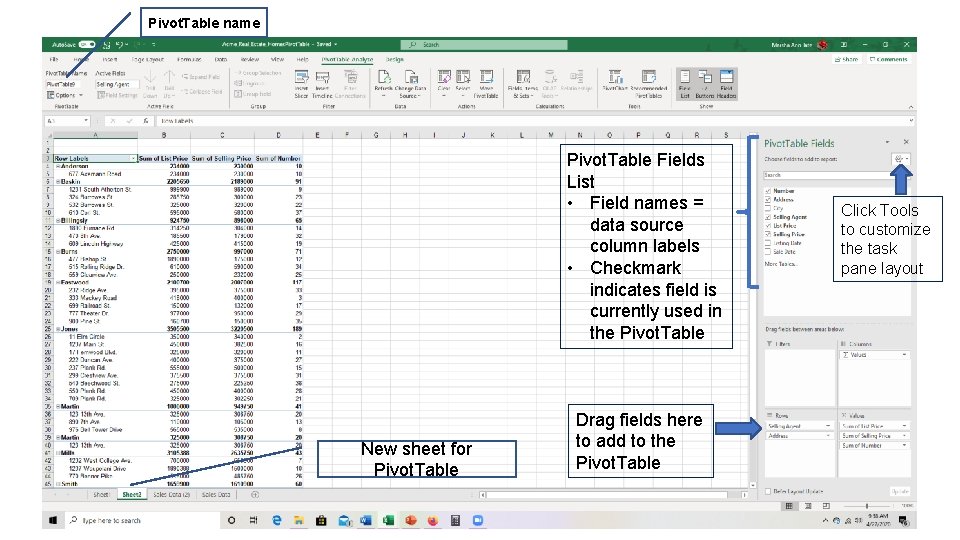Click the Undo icon
Screen dimensions: 960x540
pos(119,45)
